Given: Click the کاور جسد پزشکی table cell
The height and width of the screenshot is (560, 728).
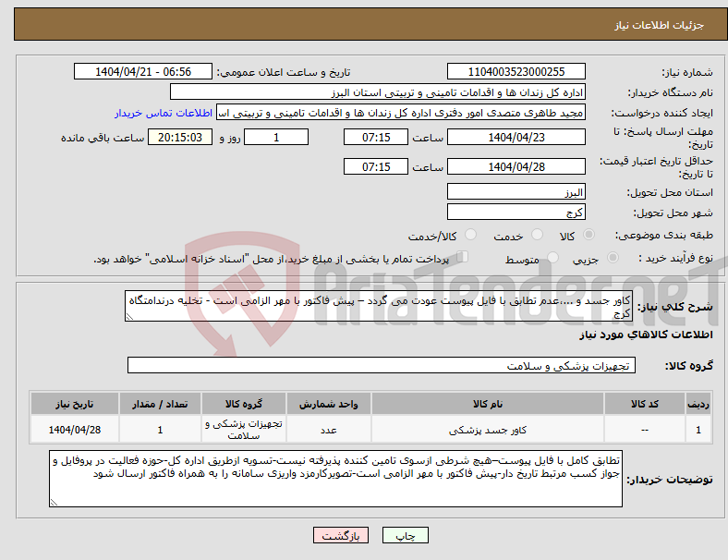Looking at the screenshot, I should click(488, 430).
